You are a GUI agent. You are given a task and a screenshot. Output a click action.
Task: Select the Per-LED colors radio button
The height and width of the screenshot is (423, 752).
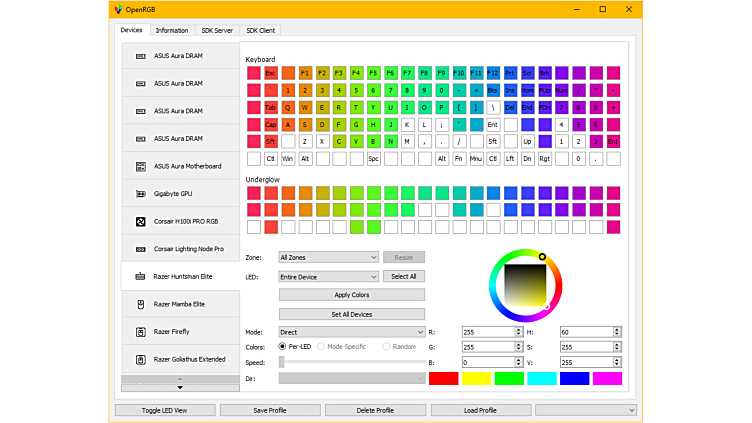click(283, 346)
